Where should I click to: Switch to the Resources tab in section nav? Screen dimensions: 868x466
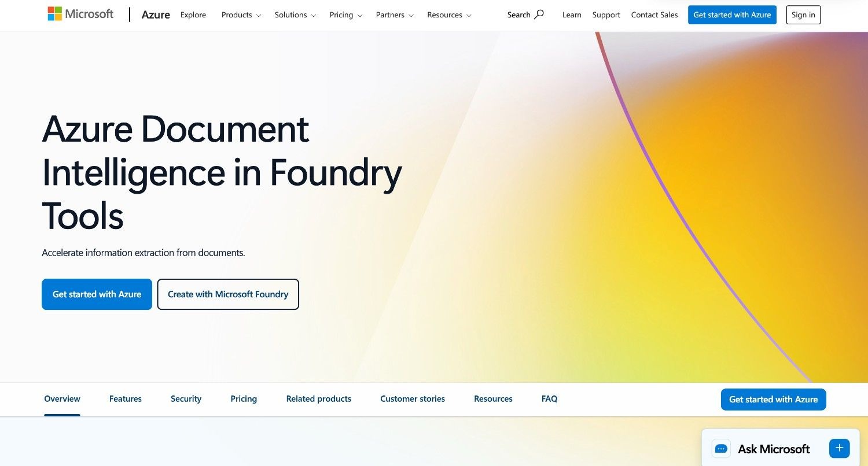tap(493, 399)
